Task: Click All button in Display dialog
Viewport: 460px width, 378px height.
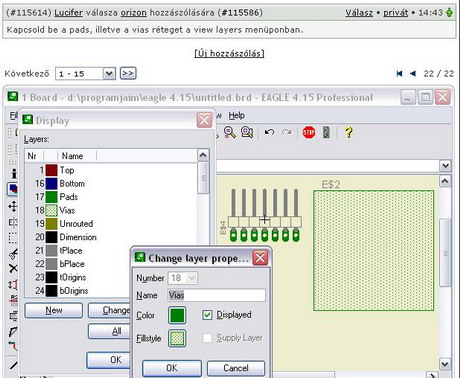Action: coord(109,331)
